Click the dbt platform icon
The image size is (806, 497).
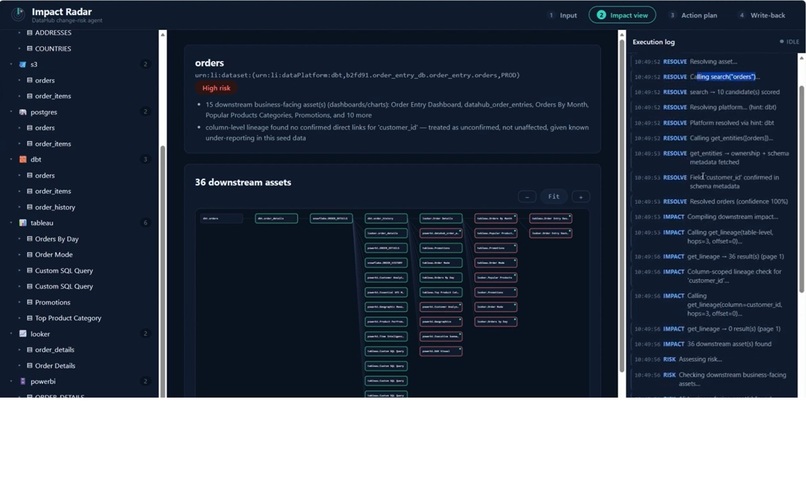coord(23,160)
